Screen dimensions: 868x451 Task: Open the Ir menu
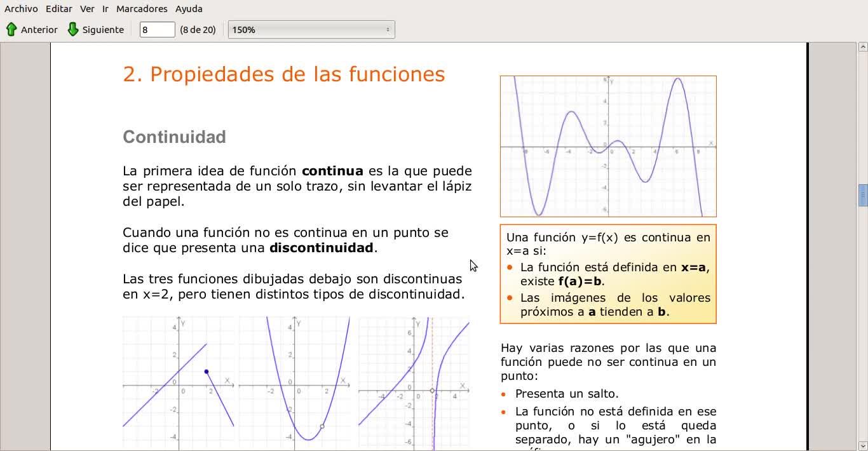click(x=105, y=9)
